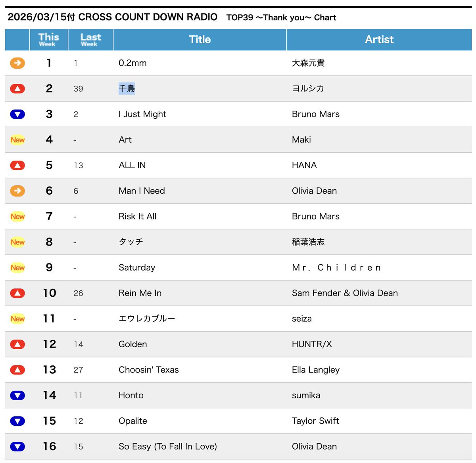
Task: Click Olivia Dean in the Man I Need row
Action: [x=314, y=191]
